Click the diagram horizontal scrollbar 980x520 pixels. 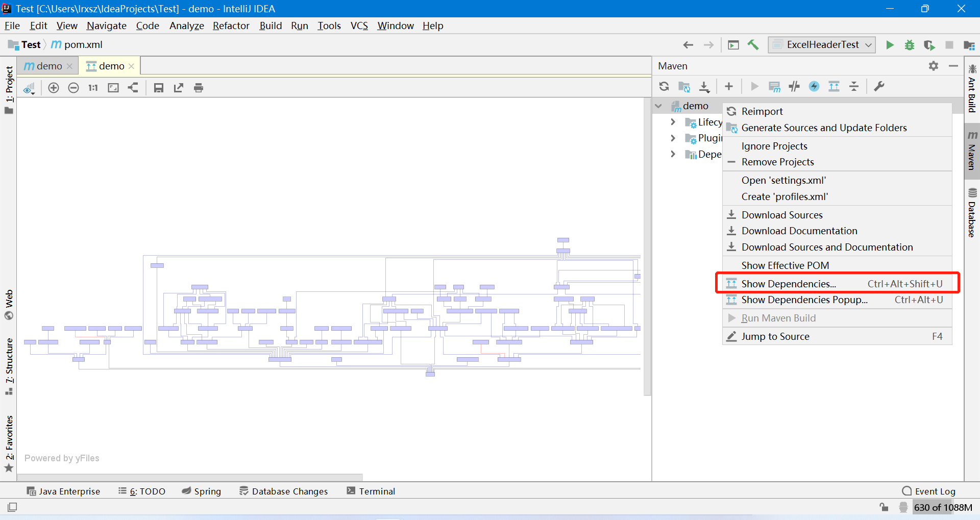click(x=190, y=477)
